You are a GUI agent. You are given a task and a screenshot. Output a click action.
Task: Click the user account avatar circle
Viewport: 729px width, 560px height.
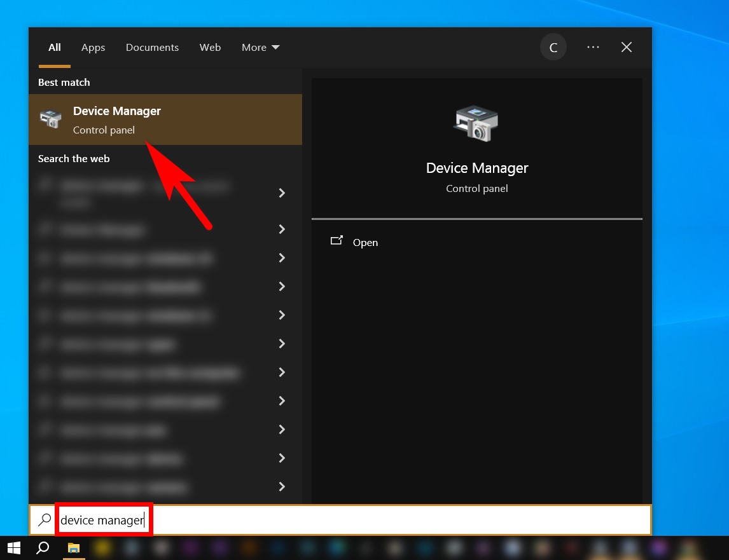[553, 46]
